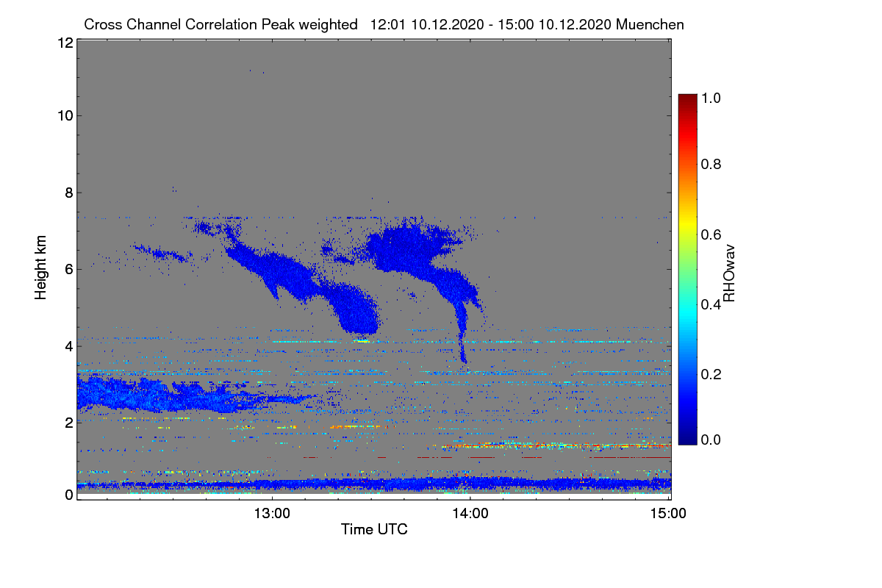Click the 15:00 time tick label

click(669, 514)
